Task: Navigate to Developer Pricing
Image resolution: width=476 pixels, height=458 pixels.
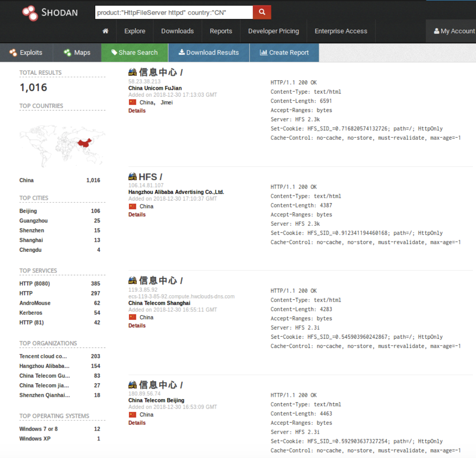Action: [273, 31]
